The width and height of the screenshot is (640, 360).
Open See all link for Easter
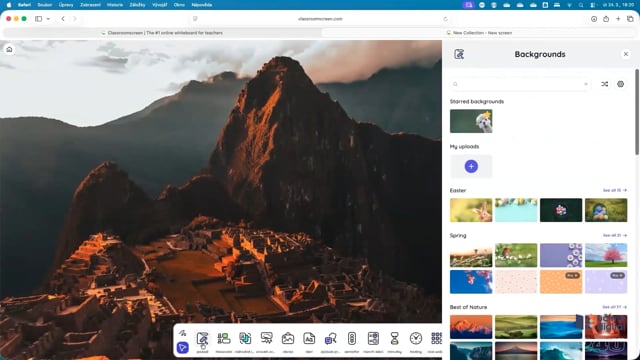click(615, 191)
